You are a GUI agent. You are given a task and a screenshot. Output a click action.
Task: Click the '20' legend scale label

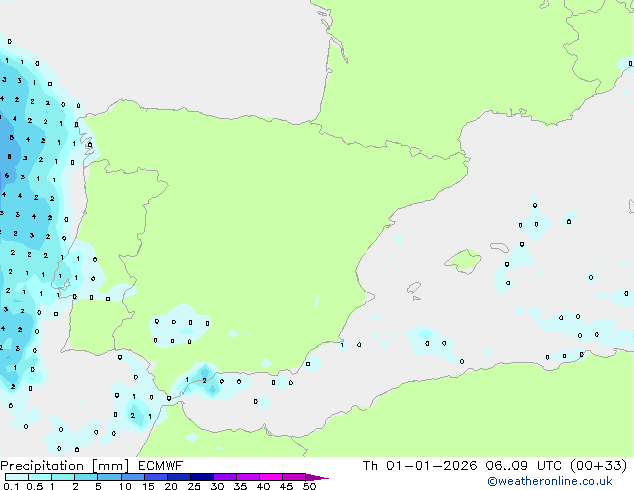171,486
